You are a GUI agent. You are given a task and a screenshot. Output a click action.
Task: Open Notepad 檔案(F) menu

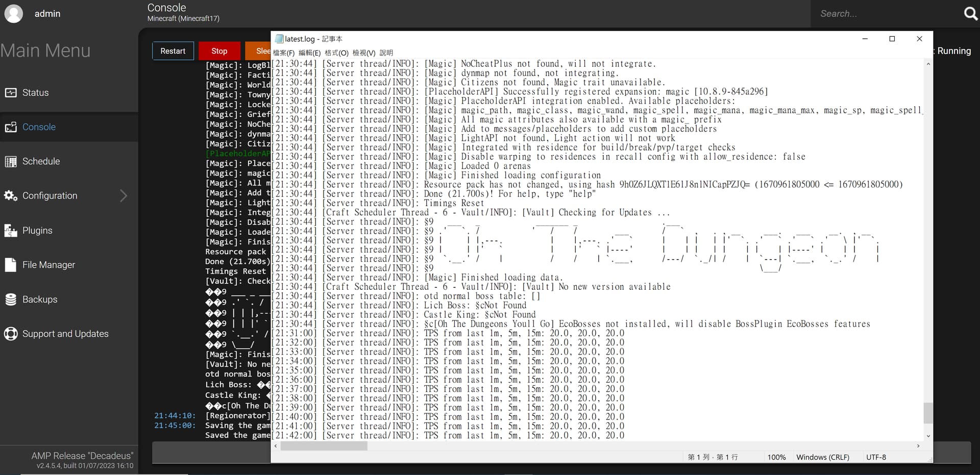(x=284, y=53)
